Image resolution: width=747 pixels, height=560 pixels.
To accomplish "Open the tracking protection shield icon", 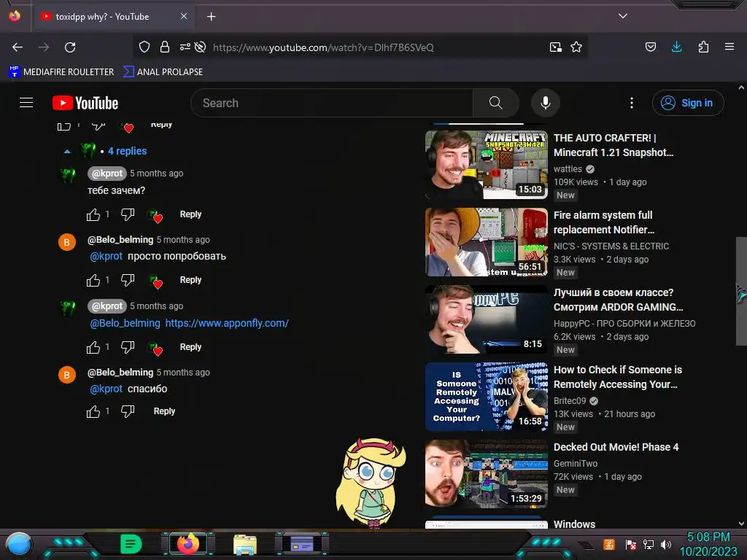I will click(x=144, y=47).
